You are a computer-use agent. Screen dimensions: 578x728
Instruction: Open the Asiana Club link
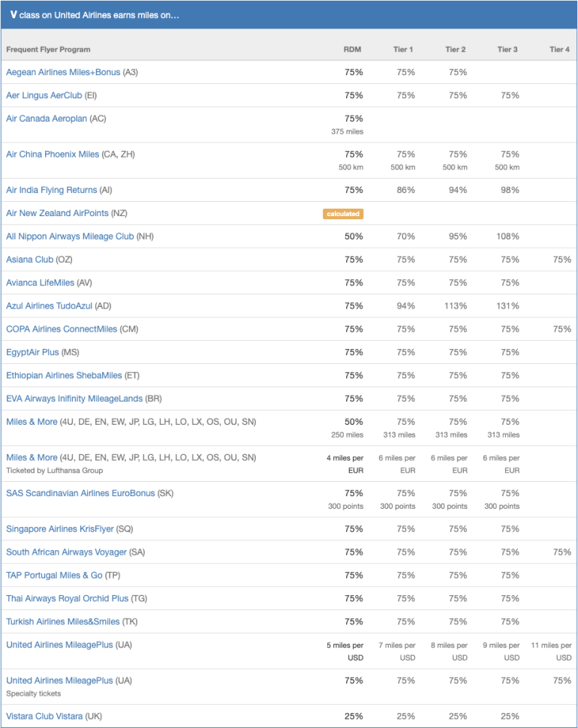[30, 260]
